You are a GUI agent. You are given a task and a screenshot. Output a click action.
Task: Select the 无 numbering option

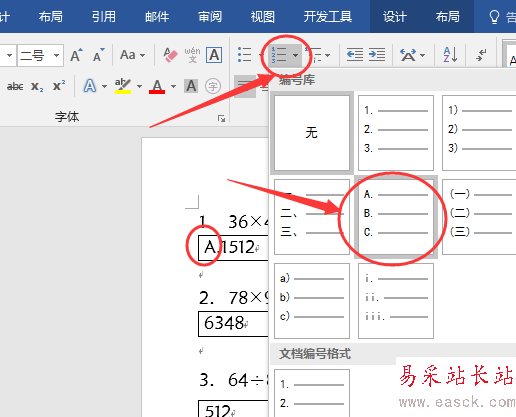[312, 133]
